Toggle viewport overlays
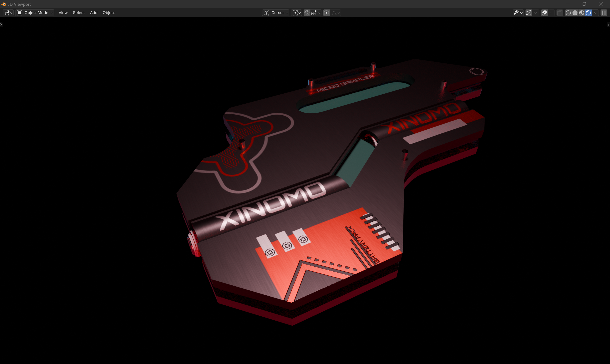The height and width of the screenshot is (364, 610). tap(544, 13)
